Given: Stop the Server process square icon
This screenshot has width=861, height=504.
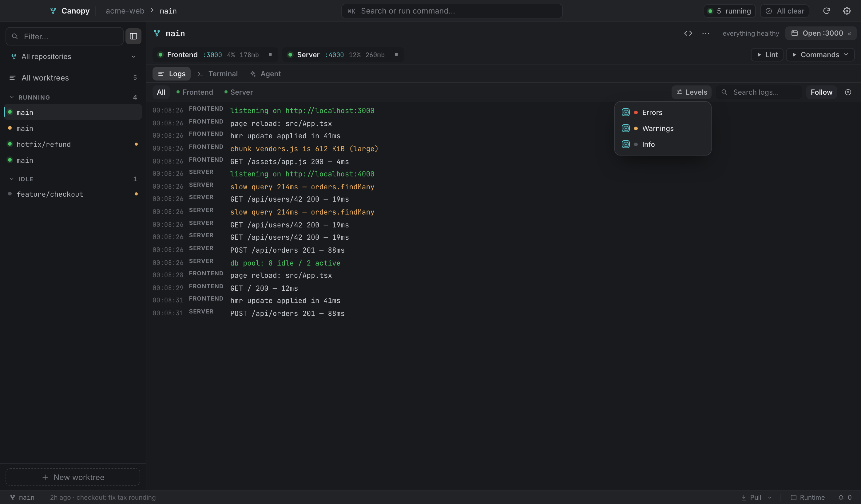Looking at the screenshot, I should (396, 55).
